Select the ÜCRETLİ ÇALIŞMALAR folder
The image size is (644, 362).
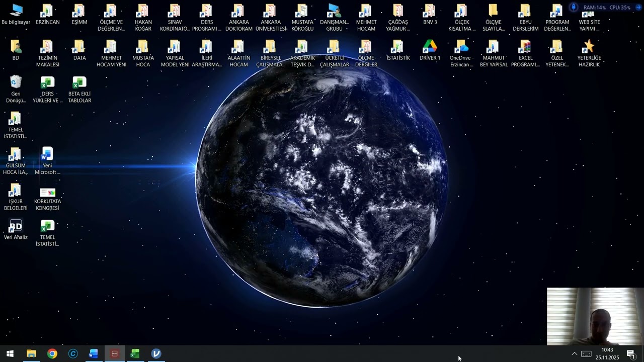pyautogui.click(x=335, y=54)
